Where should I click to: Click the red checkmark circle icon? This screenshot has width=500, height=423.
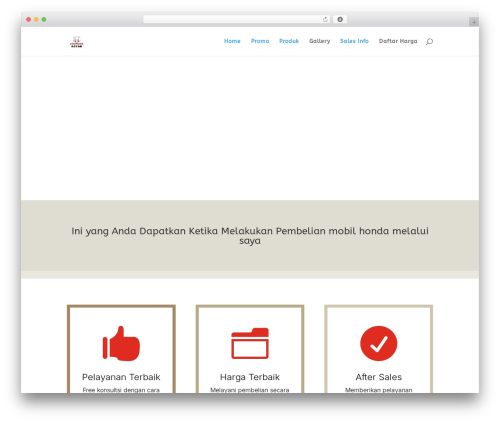click(x=379, y=343)
